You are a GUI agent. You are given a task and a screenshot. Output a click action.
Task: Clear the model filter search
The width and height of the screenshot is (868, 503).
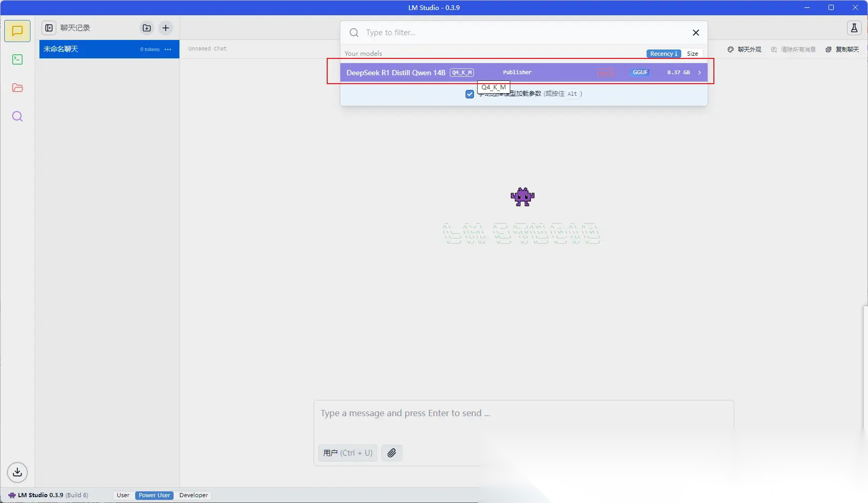[695, 33]
